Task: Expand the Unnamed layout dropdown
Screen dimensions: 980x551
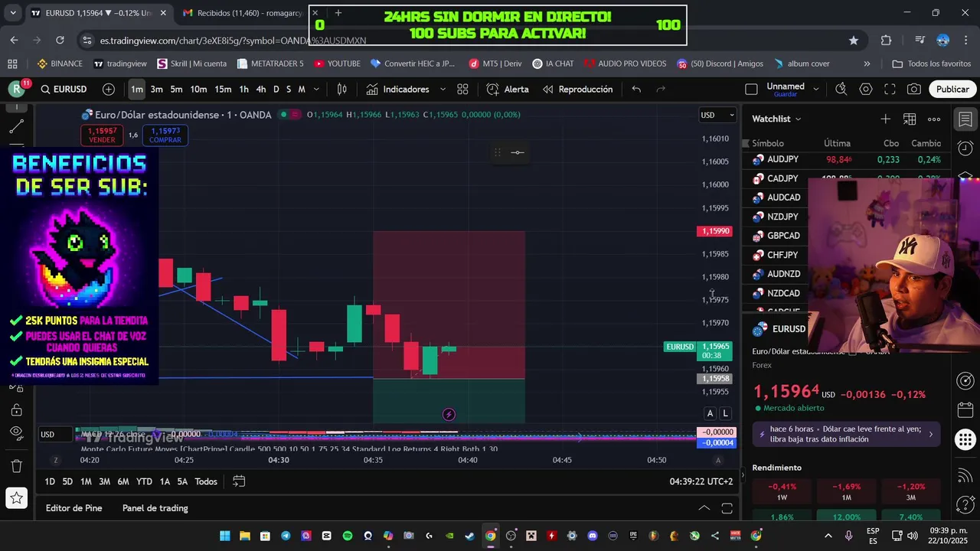Action: (815, 90)
